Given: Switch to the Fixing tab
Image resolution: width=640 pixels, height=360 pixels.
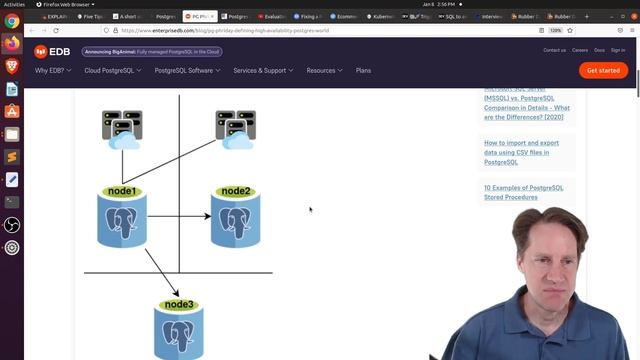Looking at the screenshot, I should 308,17.
